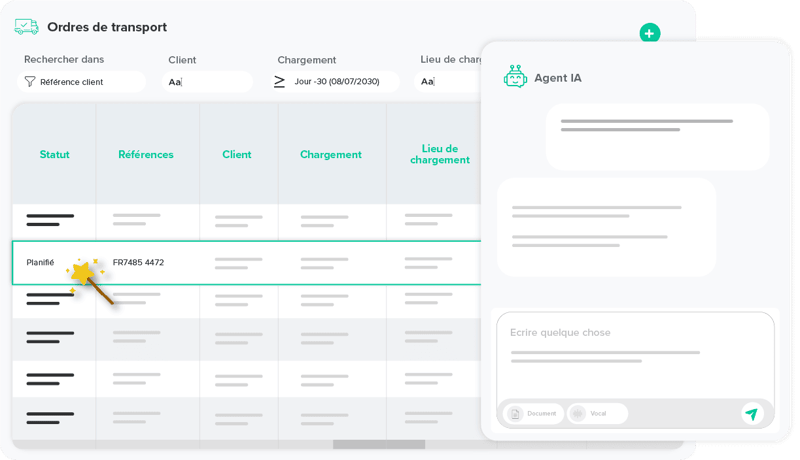Click the Agent IA robot icon
This screenshot has width=800, height=460.
(x=515, y=77)
